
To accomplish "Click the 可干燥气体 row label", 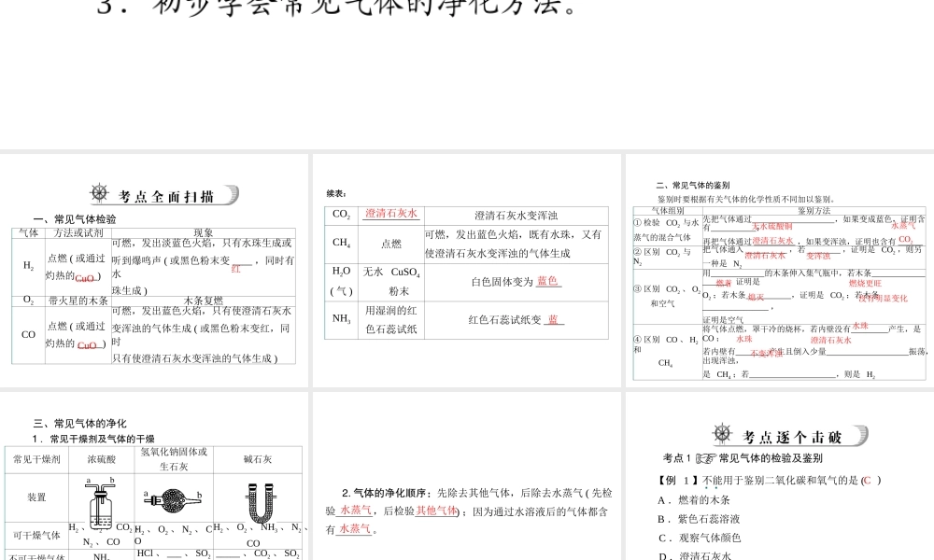I will 37,535.
